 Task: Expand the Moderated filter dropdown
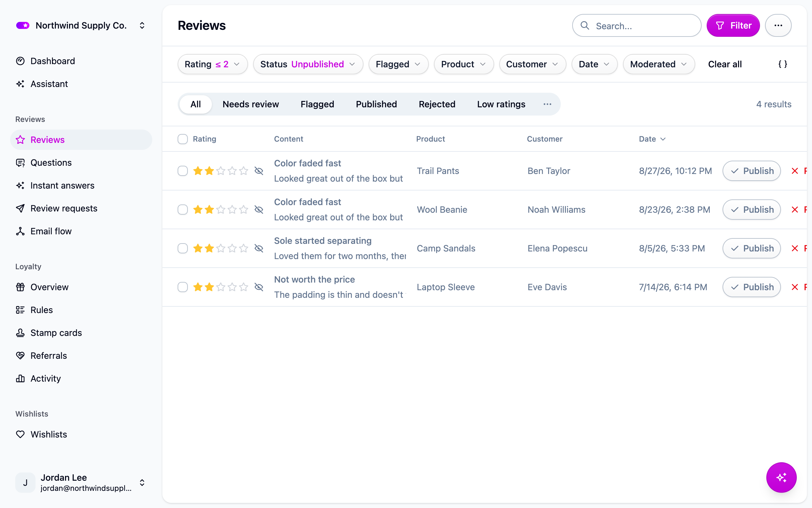[x=659, y=64]
